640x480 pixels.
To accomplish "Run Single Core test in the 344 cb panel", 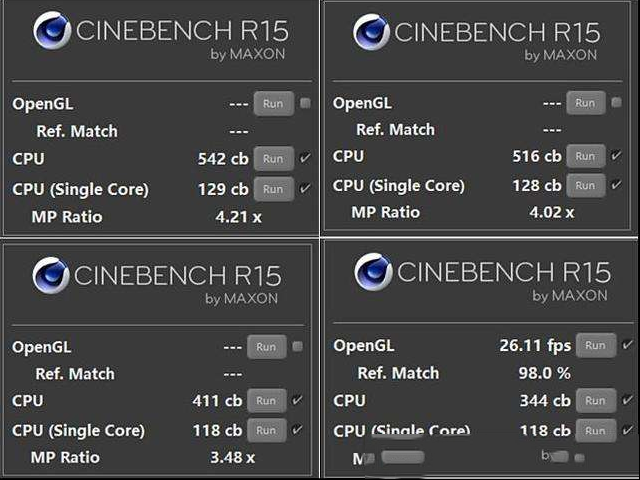I will click(596, 431).
